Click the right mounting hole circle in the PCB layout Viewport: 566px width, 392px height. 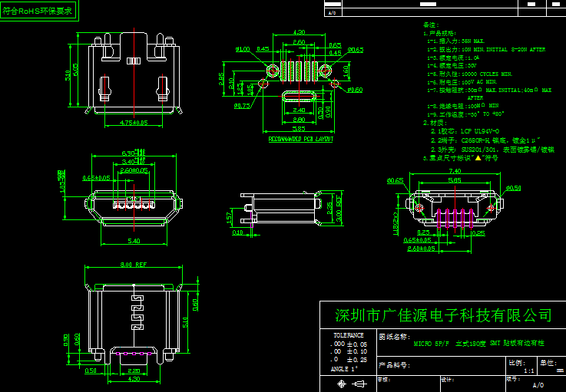point(327,71)
